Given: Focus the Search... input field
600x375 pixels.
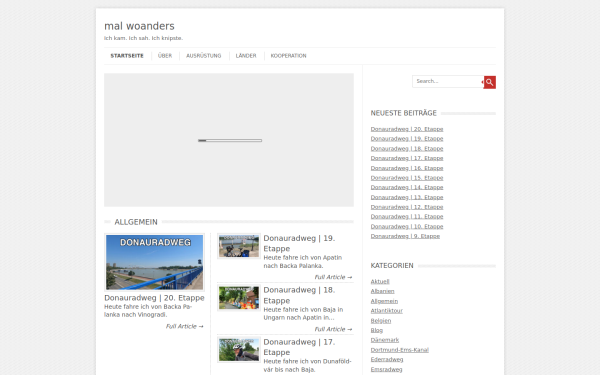Looking at the screenshot, I should [x=448, y=82].
